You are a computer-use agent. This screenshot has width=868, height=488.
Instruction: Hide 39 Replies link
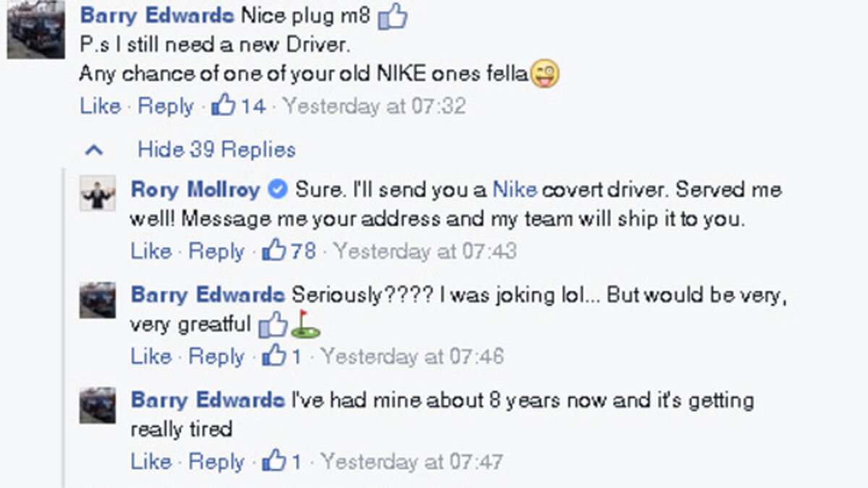(x=216, y=150)
